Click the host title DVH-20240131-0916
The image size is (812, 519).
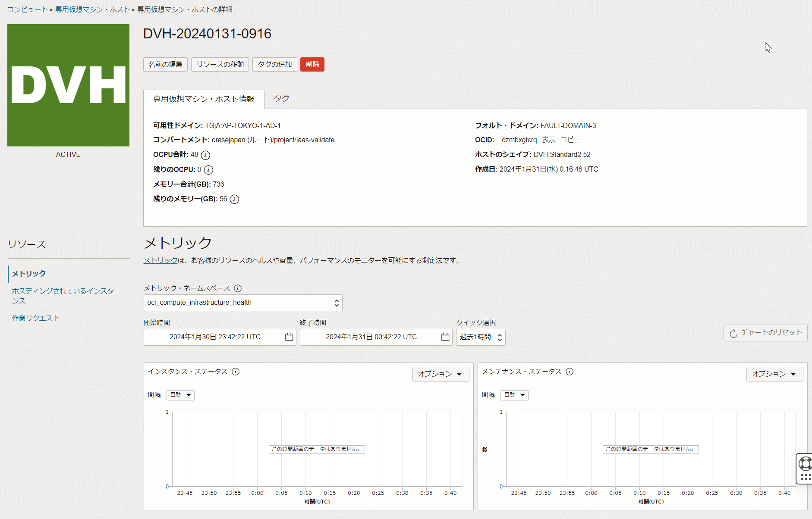point(207,34)
